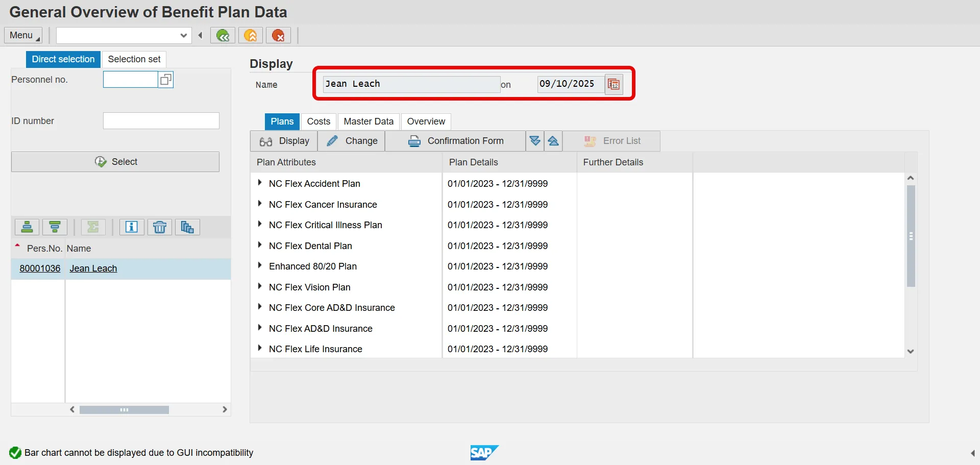Switch to the Costs tab
Image resolution: width=980 pixels, height=465 pixels.
pyautogui.click(x=318, y=121)
